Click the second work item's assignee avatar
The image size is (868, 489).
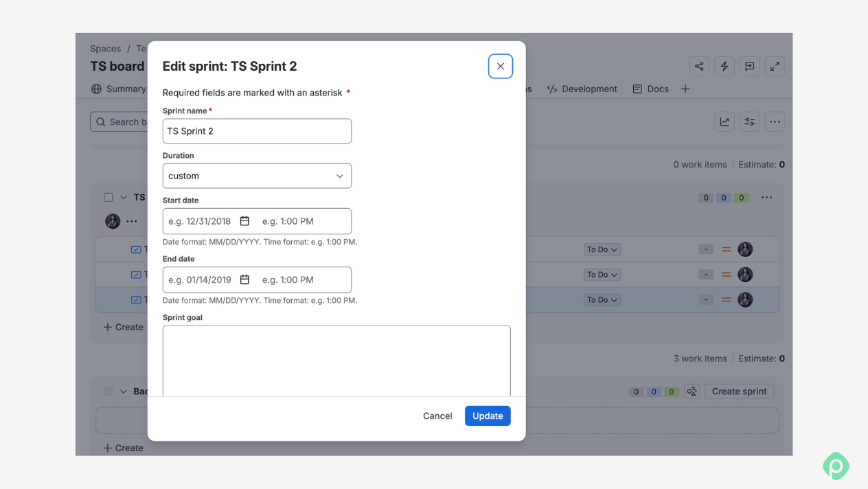[745, 275]
